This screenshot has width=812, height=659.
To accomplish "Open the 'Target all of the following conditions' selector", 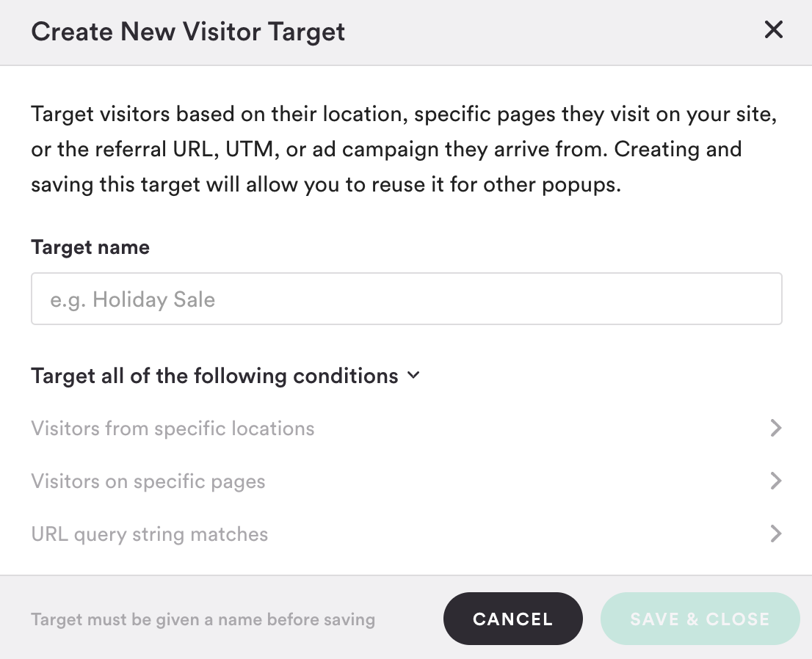I will (225, 376).
